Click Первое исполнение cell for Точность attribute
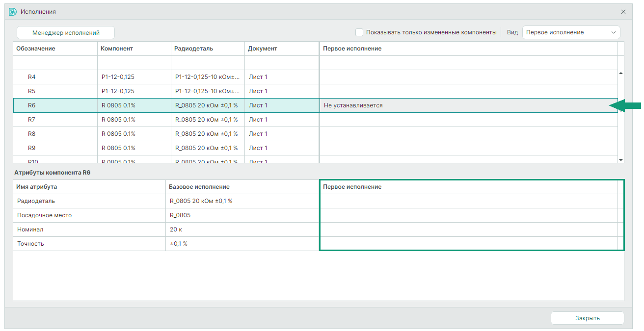Viewport: 644px width, 331px height. pos(469,244)
